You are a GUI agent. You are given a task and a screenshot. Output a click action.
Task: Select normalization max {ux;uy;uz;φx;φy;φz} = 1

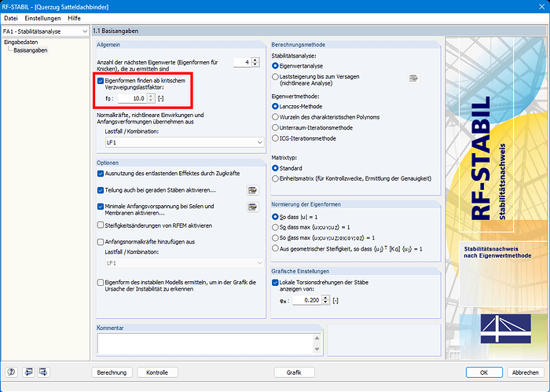point(275,238)
